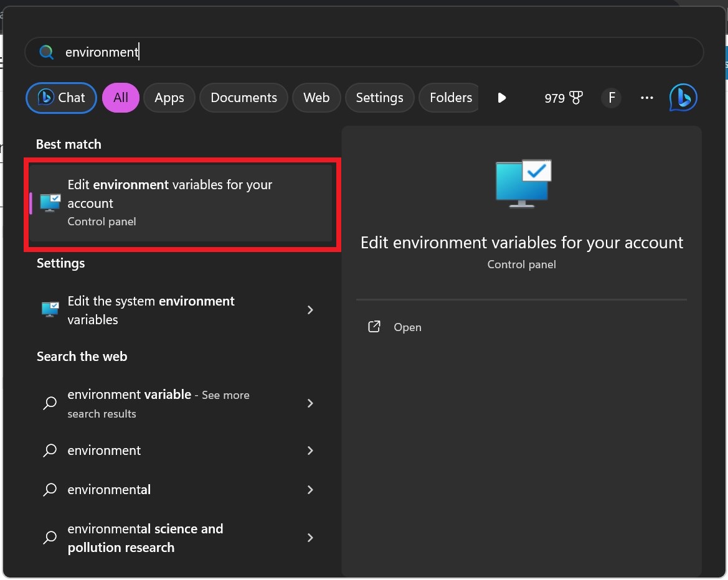
Task: Click the monitor icon beside best match result
Action: coord(50,203)
